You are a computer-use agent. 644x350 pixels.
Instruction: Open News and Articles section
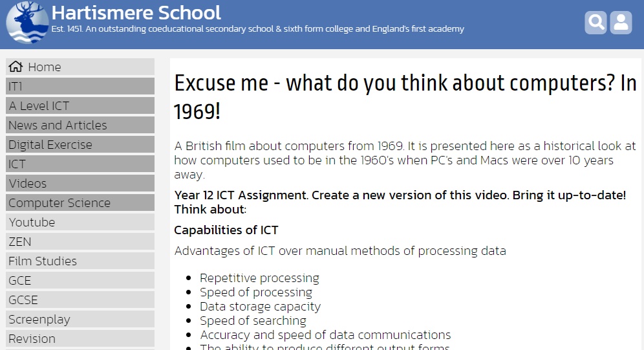(x=80, y=125)
